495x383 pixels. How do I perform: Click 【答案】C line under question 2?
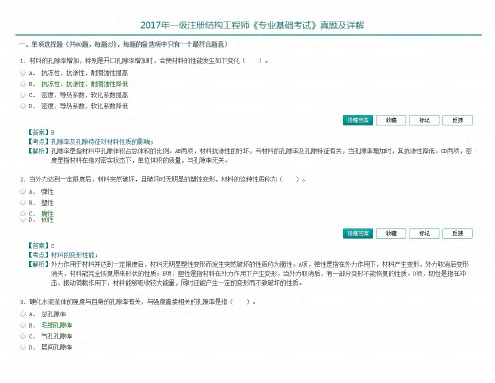[x=41, y=245]
